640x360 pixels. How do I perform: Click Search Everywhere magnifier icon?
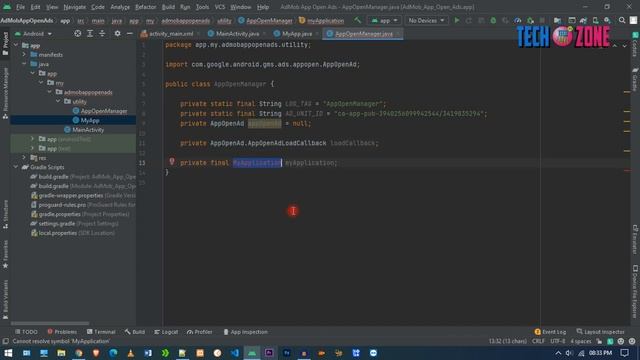[x=622, y=20]
